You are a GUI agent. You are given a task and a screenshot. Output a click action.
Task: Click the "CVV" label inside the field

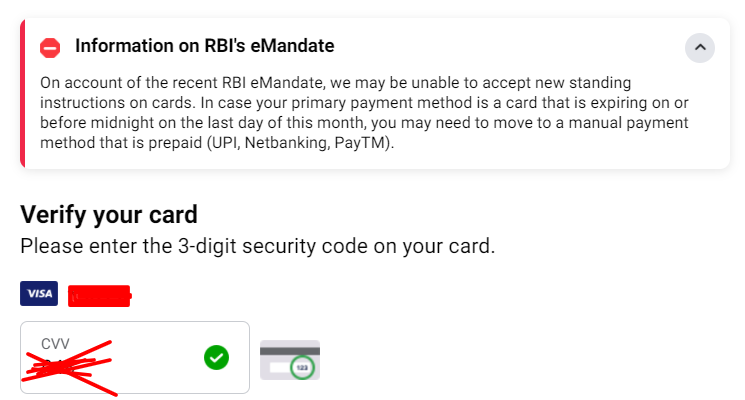56,343
